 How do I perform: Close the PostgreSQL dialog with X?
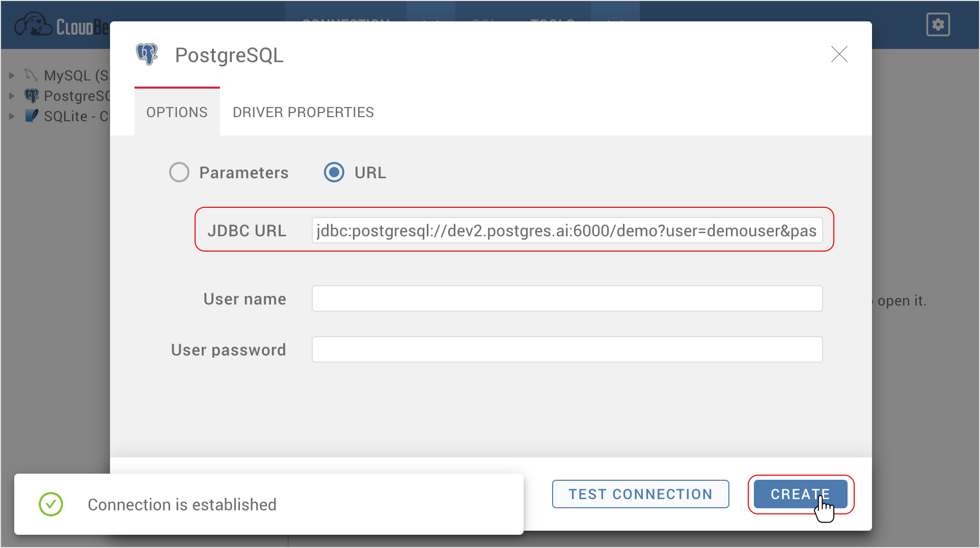pyautogui.click(x=839, y=54)
